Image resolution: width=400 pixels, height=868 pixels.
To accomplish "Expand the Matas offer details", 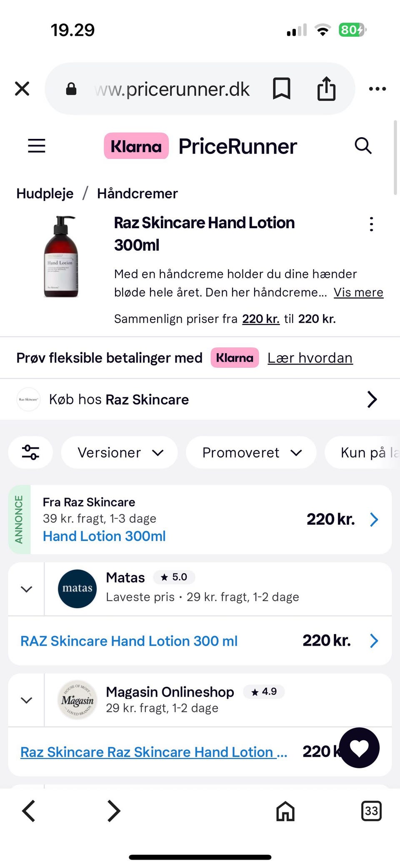I will (27, 589).
